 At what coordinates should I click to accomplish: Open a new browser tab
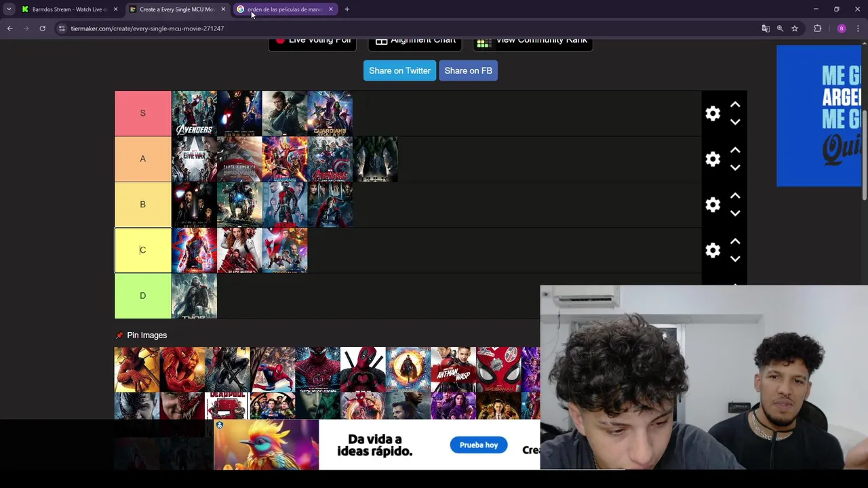(347, 9)
